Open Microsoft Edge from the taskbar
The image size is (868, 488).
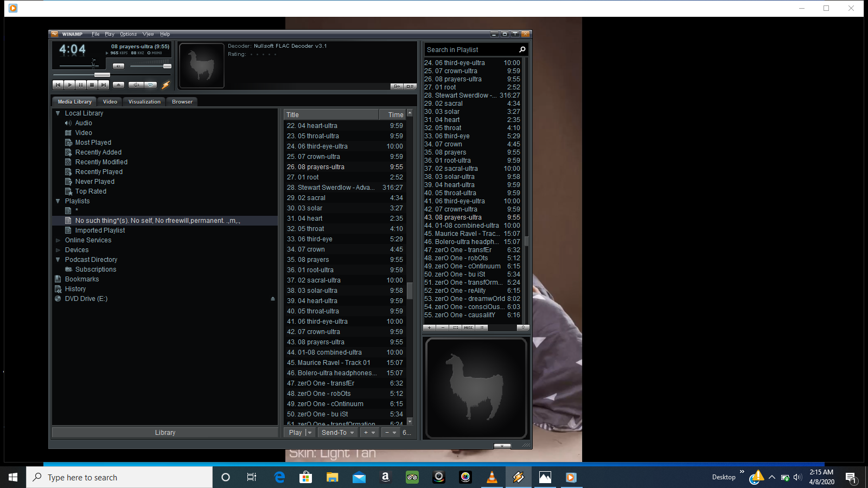click(279, 477)
